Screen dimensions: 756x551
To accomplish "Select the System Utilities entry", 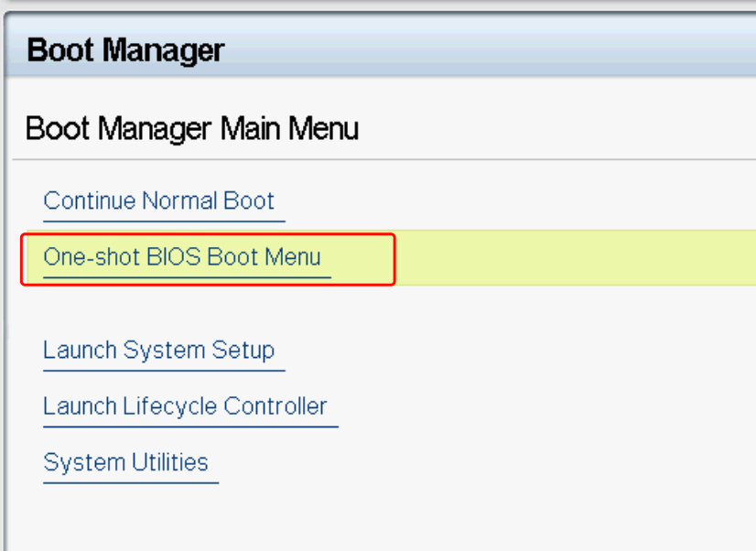I will [x=125, y=463].
